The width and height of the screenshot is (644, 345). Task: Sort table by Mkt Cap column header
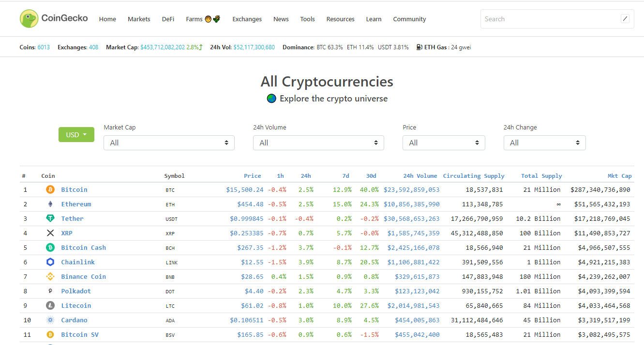click(x=619, y=176)
